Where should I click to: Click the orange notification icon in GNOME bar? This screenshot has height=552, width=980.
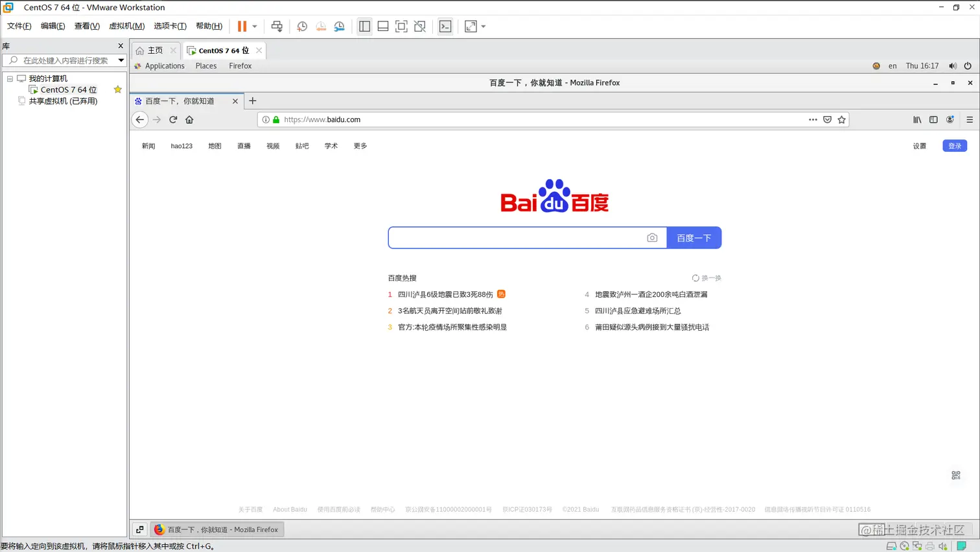876,66
